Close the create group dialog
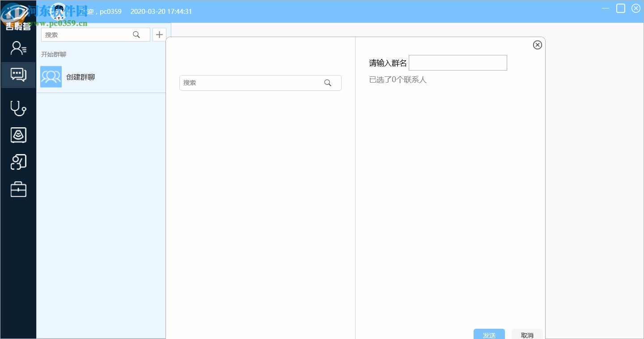 [x=538, y=45]
